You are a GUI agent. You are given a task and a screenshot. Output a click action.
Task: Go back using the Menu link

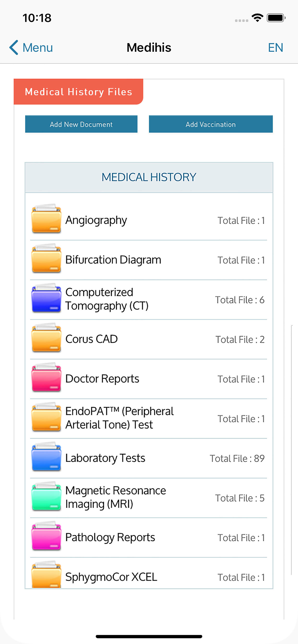click(31, 47)
